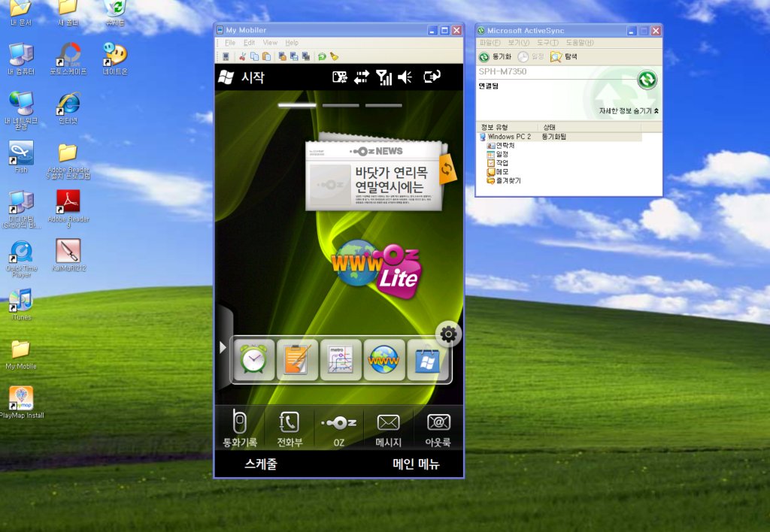The width and height of the screenshot is (770, 532).
Task: Open the WWW OZ Lite browser widget
Action: click(377, 270)
